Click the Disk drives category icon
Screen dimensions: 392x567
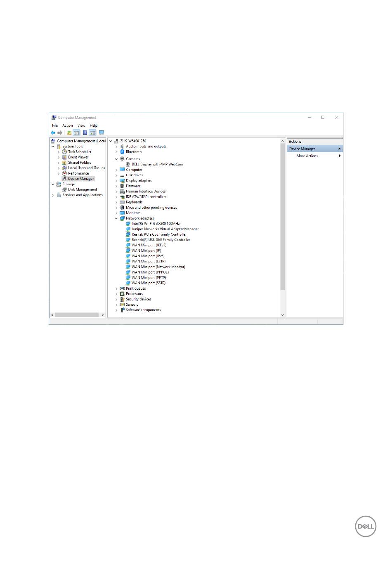(122, 175)
